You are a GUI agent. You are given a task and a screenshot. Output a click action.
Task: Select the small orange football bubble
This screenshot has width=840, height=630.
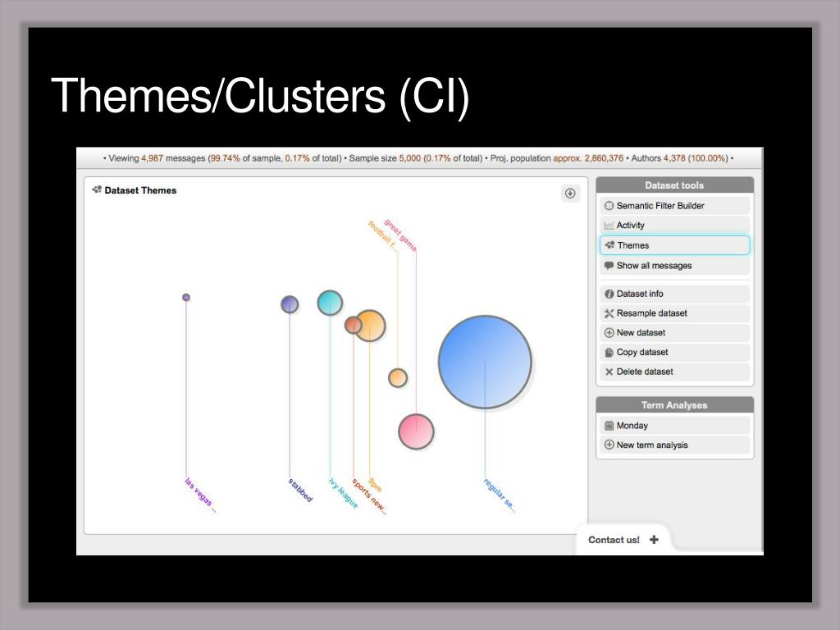pyautogui.click(x=398, y=377)
